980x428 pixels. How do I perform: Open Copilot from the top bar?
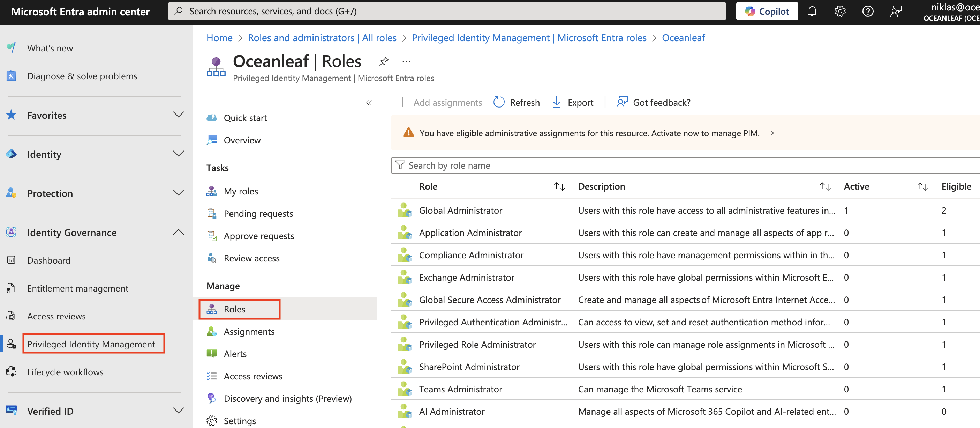click(x=767, y=11)
